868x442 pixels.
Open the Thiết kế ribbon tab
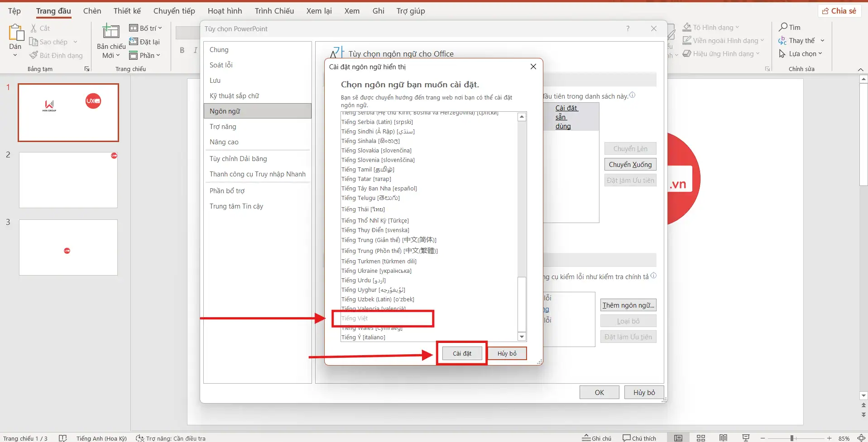click(x=127, y=11)
